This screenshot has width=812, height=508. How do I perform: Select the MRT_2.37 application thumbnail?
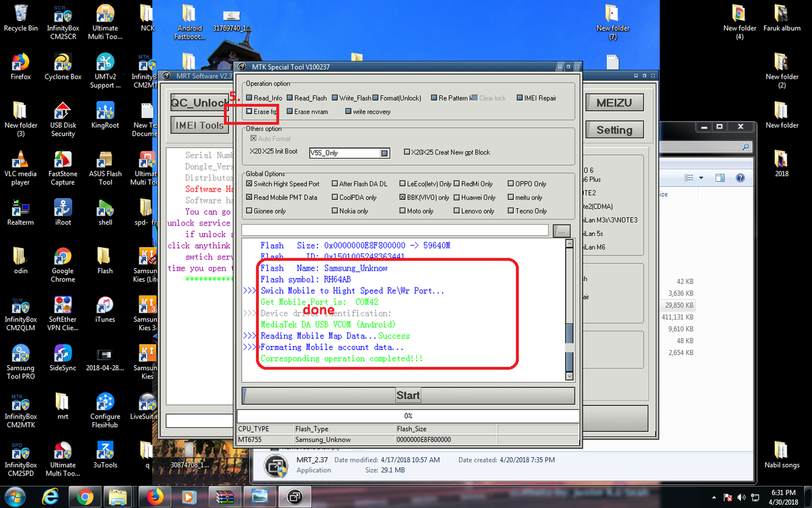pyautogui.click(x=276, y=465)
